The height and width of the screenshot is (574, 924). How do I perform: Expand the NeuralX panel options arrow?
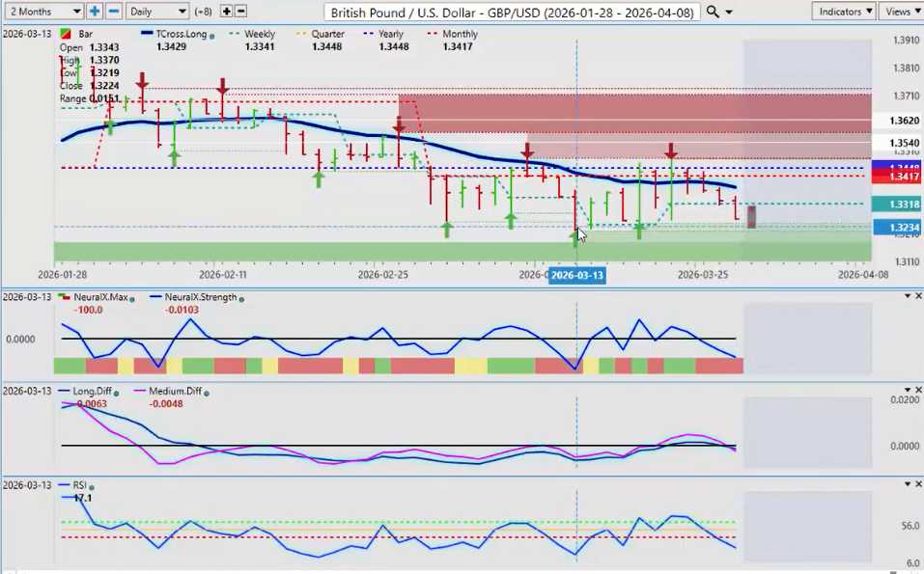pos(905,296)
